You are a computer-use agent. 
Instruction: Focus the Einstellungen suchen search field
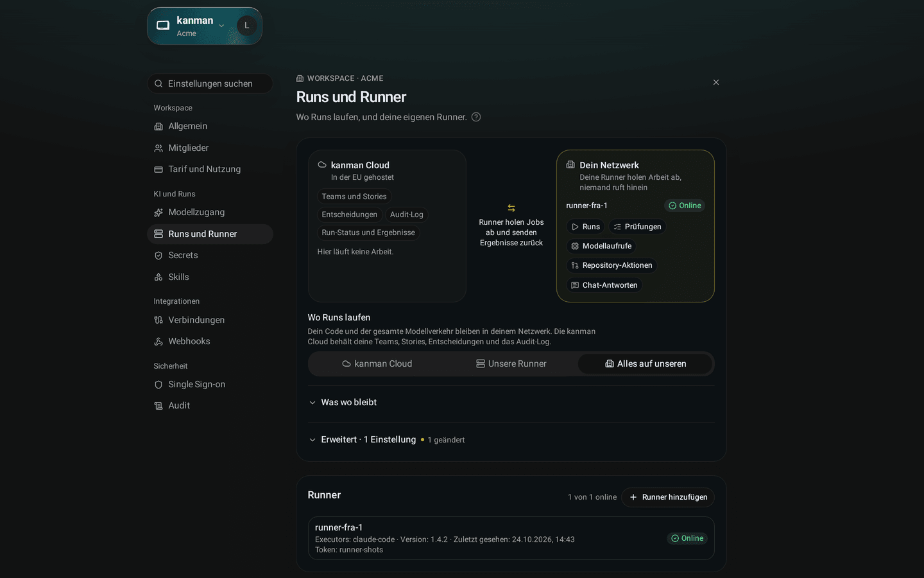pyautogui.click(x=210, y=83)
